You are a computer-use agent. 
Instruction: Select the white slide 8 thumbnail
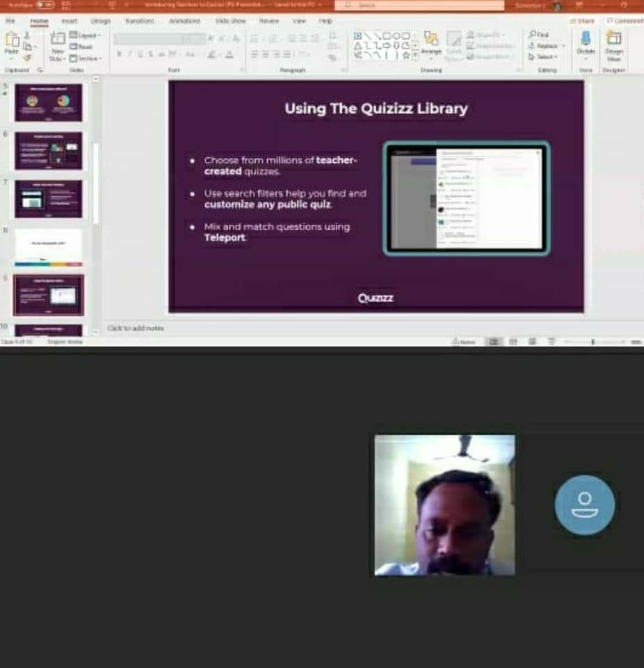point(49,248)
